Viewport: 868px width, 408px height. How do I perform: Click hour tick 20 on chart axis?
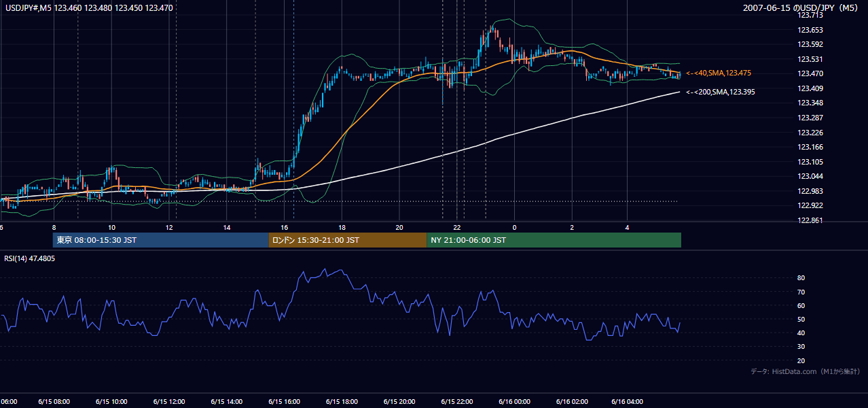pyautogui.click(x=399, y=227)
